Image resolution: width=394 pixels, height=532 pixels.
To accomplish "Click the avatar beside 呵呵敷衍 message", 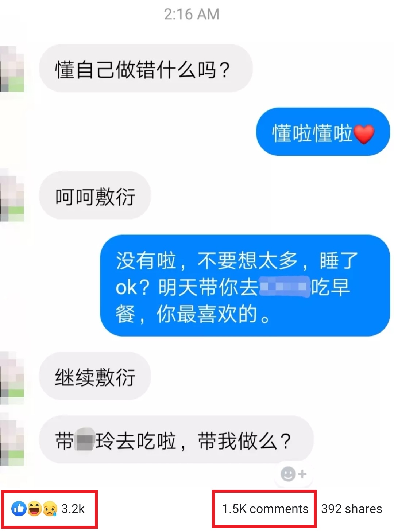I will [12, 198].
